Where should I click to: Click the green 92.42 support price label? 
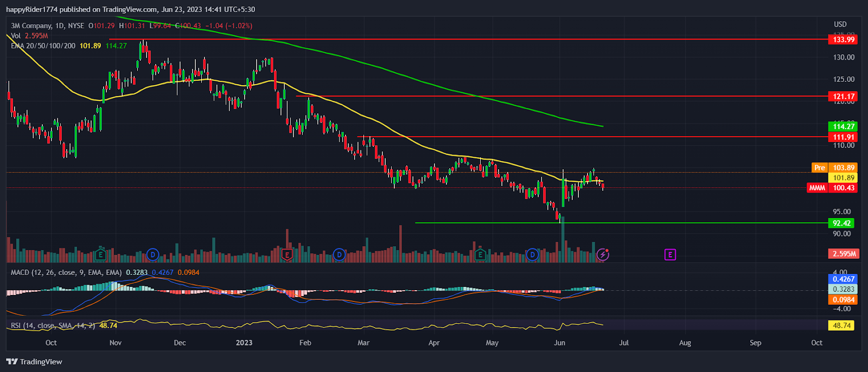[841, 223]
